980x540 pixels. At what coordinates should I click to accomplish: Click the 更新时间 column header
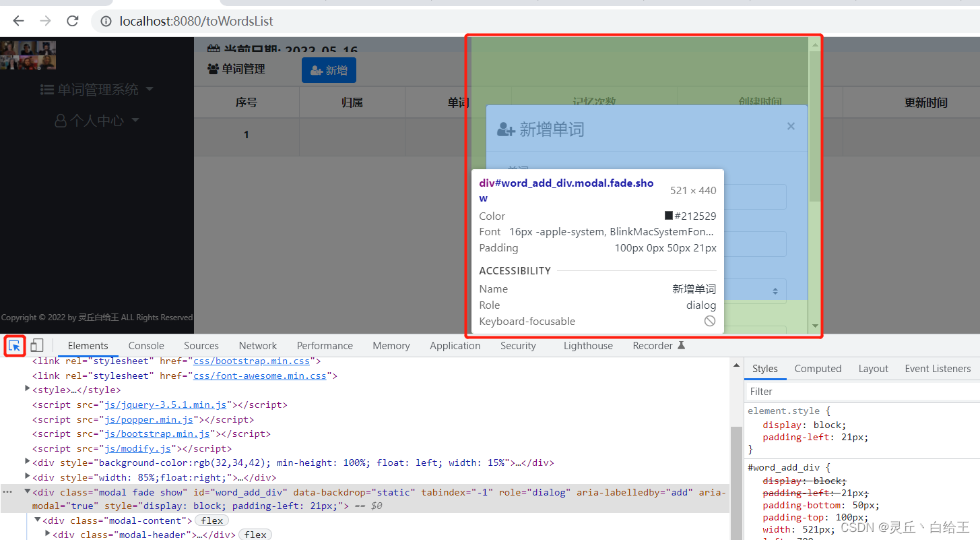(925, 102)
